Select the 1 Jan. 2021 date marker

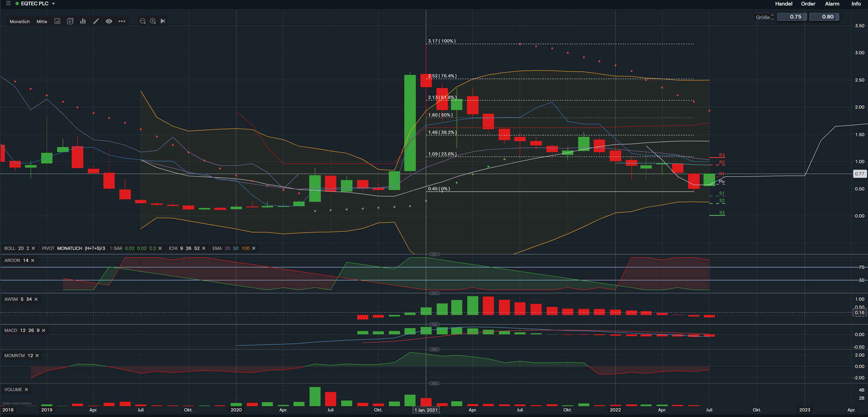426,410
